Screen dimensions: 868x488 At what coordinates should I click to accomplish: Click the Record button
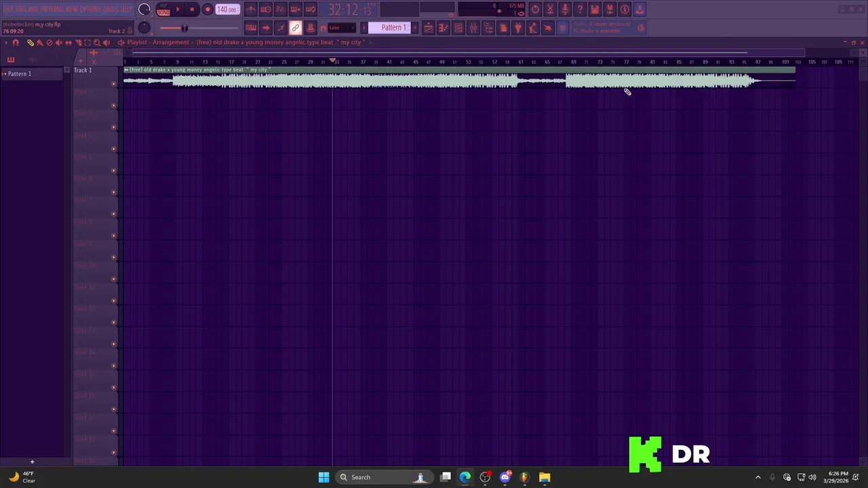tap(208, 9)
